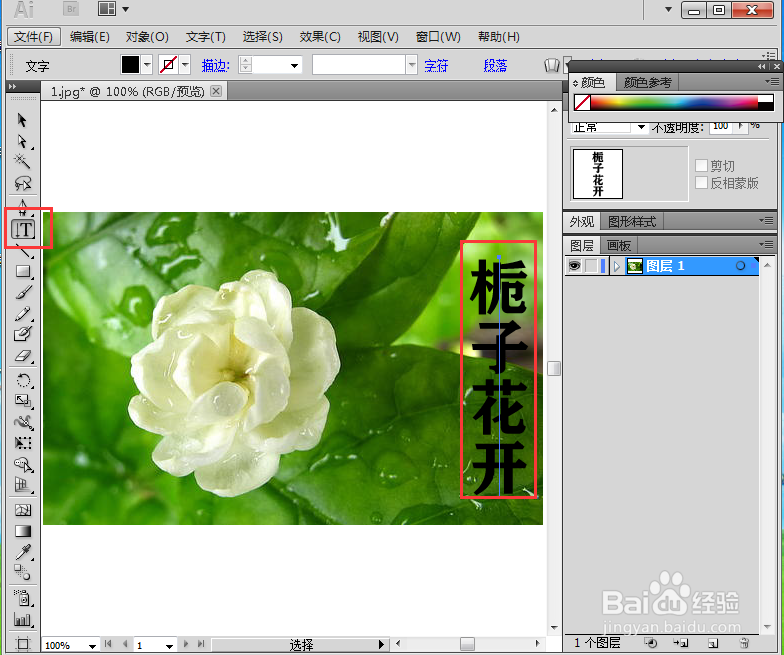Click opacity value input field
The width and height of the screenshot is (784, 655).
(720, 126)
